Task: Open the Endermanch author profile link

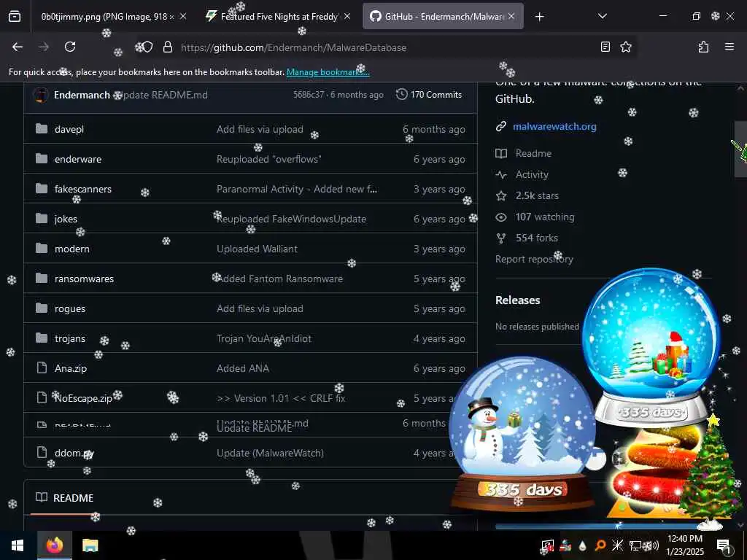Action: (x=82, y=95)
